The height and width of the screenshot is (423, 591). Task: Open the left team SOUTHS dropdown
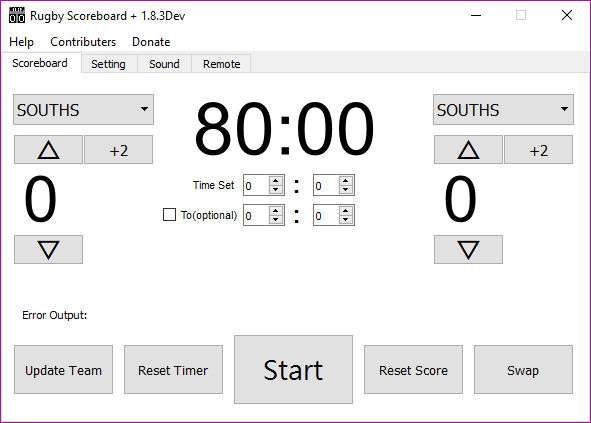(x=83, y=110)
